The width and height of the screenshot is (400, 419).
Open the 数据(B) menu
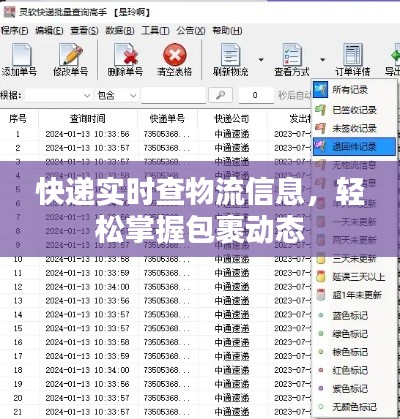120,31
